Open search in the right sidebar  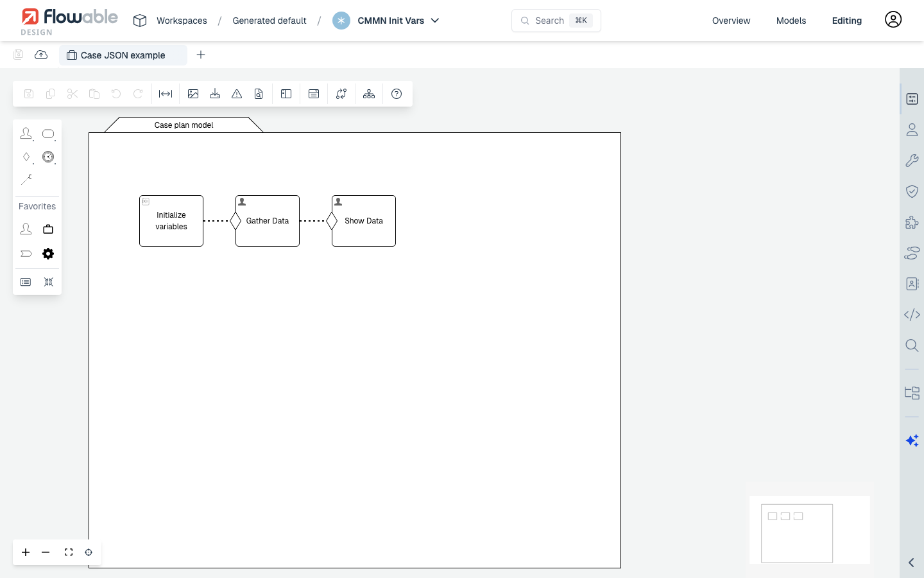tap(912, 346)
